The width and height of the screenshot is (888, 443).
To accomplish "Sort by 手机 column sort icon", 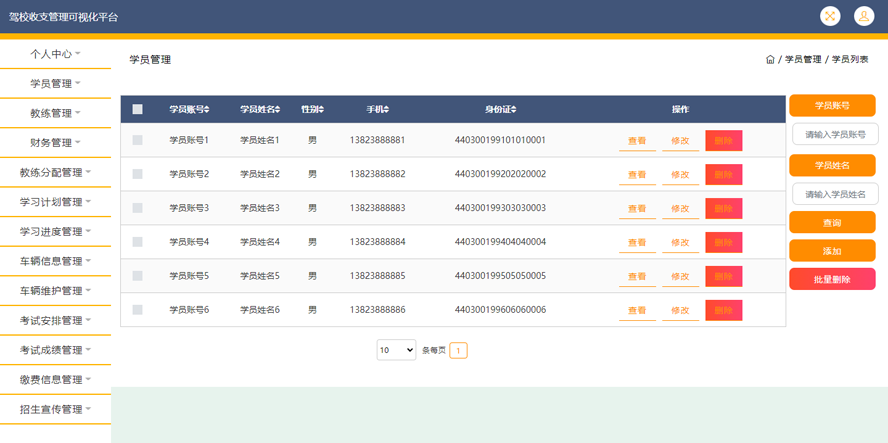I will 386,110.
